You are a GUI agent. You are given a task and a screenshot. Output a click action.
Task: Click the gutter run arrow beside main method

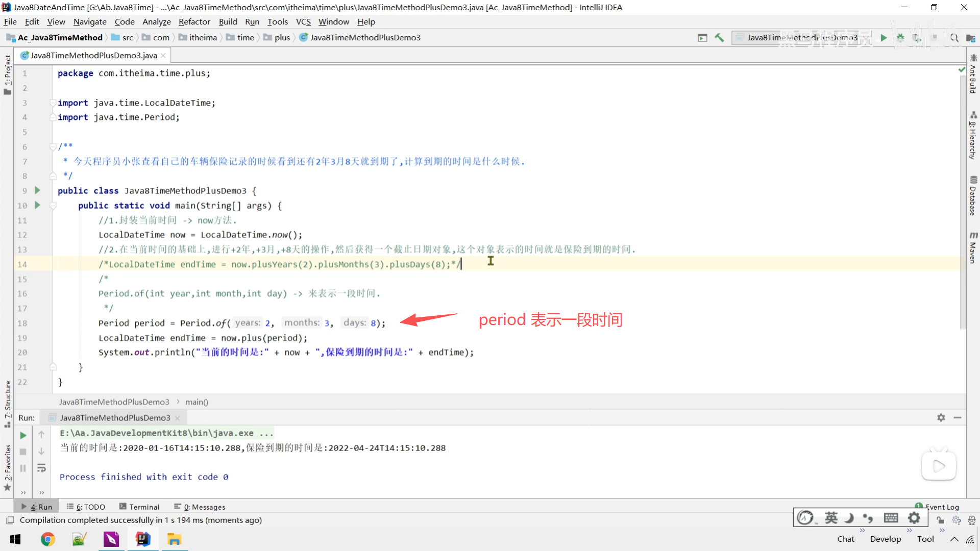(x=37, y=205)
